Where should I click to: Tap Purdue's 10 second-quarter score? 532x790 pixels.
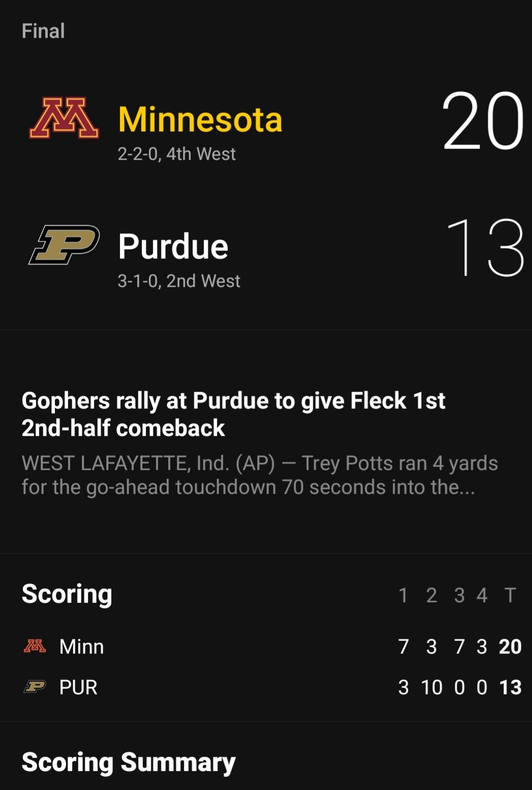(x=431, y=687)
